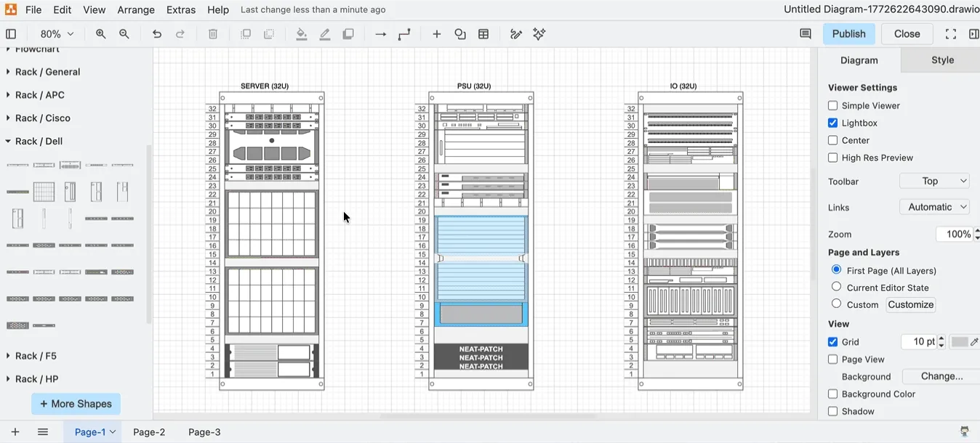Click the undo arrow icon
Image resolution: width=980 pixels, height=443 pixels.
click(157, 34)
